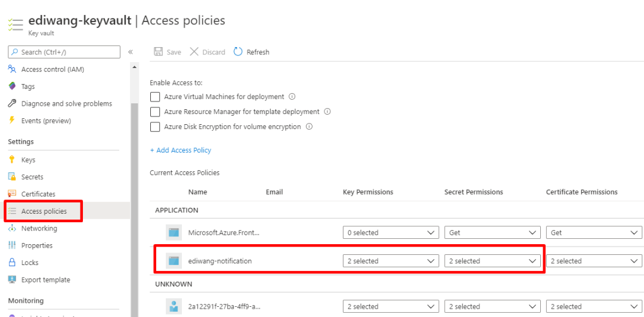Tick Azure Disk Encryption for volume encryption
This screenshot has width=644, height=317.
tap(155, 127)
